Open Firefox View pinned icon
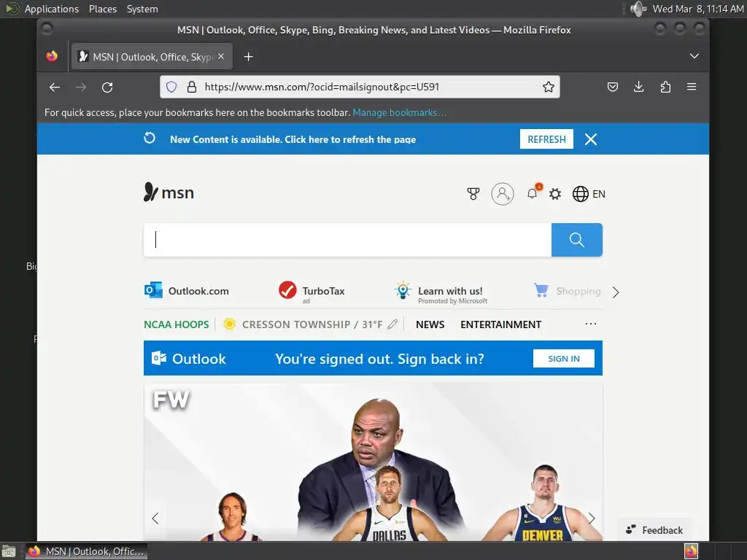This screenshot has height=560, width=747. 52,56
